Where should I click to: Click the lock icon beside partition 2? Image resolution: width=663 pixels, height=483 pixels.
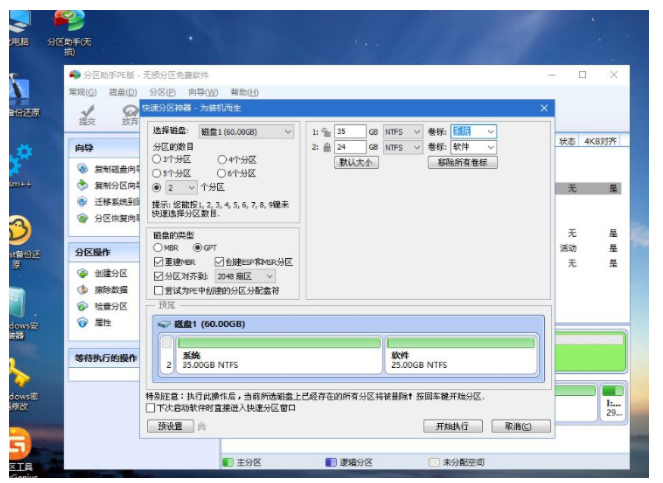click(326, 147)
